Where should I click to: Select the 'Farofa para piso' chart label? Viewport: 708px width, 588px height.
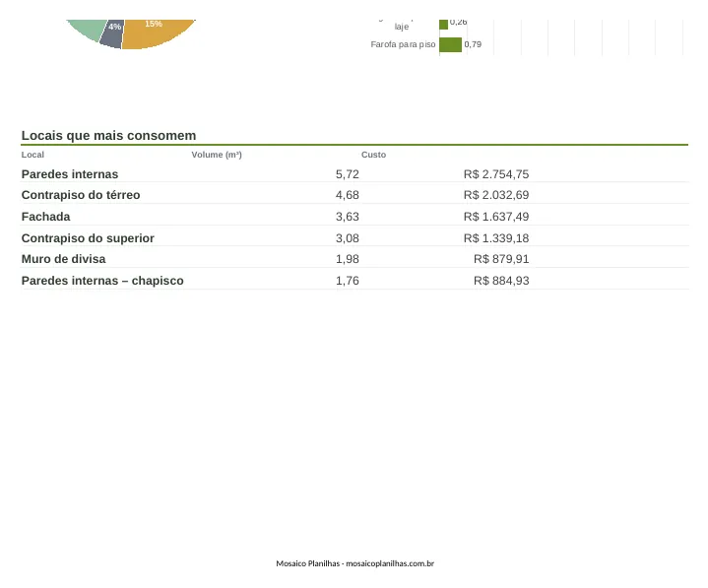coord(403,44)
